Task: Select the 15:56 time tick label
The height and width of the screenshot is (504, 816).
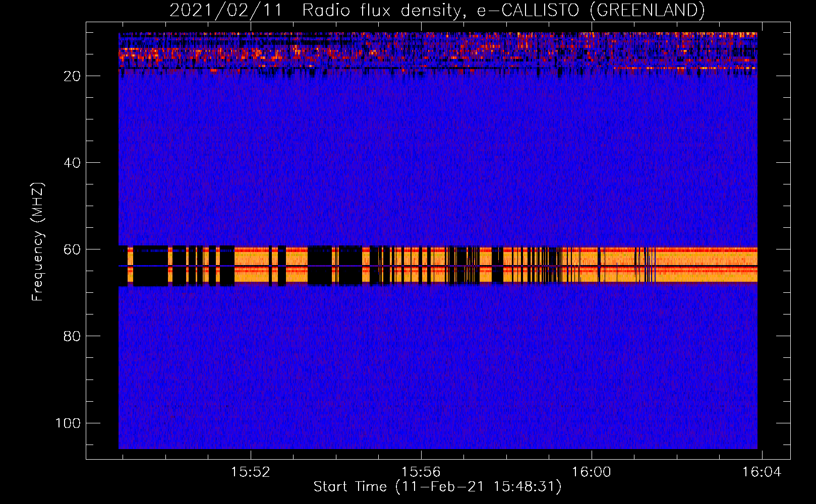Action: point(421,472)
